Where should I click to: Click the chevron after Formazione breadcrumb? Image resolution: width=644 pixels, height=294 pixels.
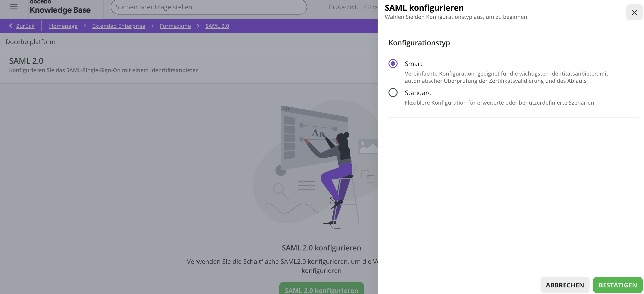[198, 26]
